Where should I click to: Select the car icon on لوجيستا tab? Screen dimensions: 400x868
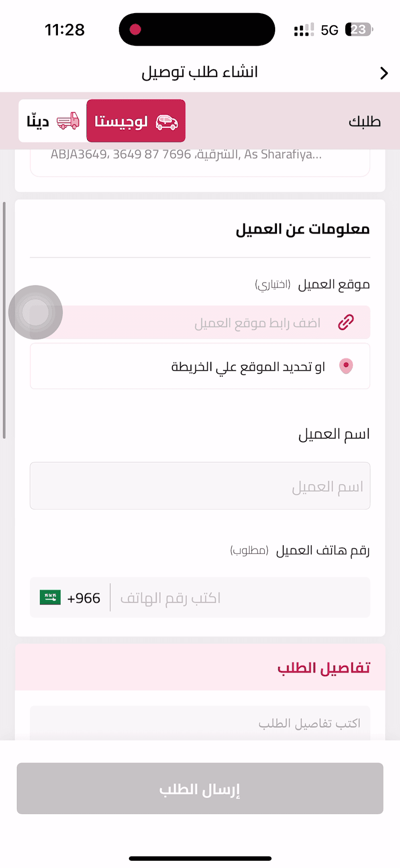click(x=166, y=121)
